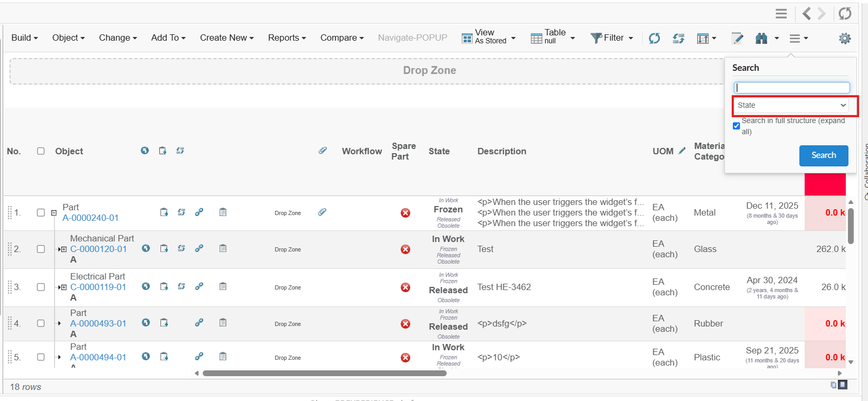868x401 pixels.
Task: Click the vertical table scrollbar thumb
Action: pos(851,226)
